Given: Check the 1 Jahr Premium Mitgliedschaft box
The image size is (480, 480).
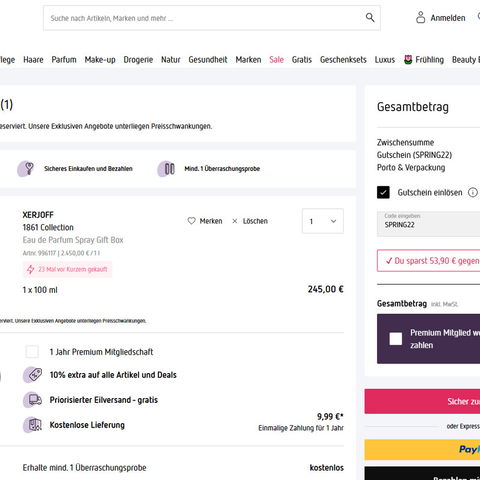Looking at the screenshot, I should click(x=32, y=352).
